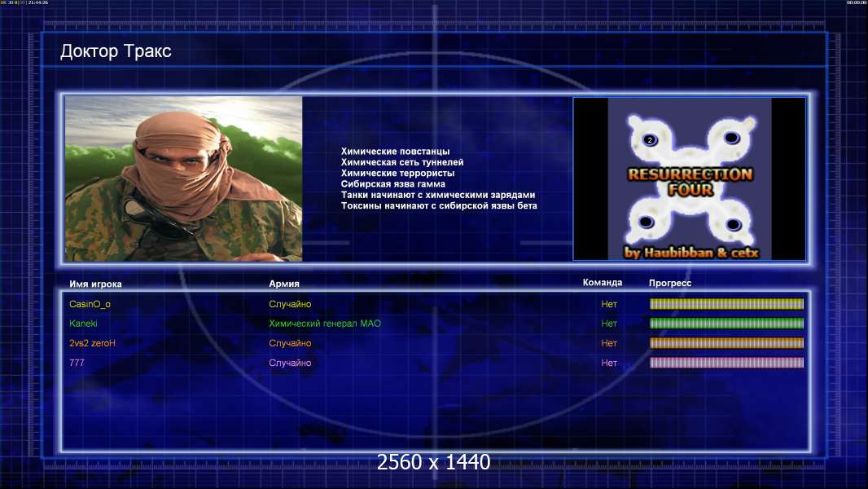Viewport: 868px width, 489px height.
Task: Click 'Случайно' army for 777
Action: point(290,363)
